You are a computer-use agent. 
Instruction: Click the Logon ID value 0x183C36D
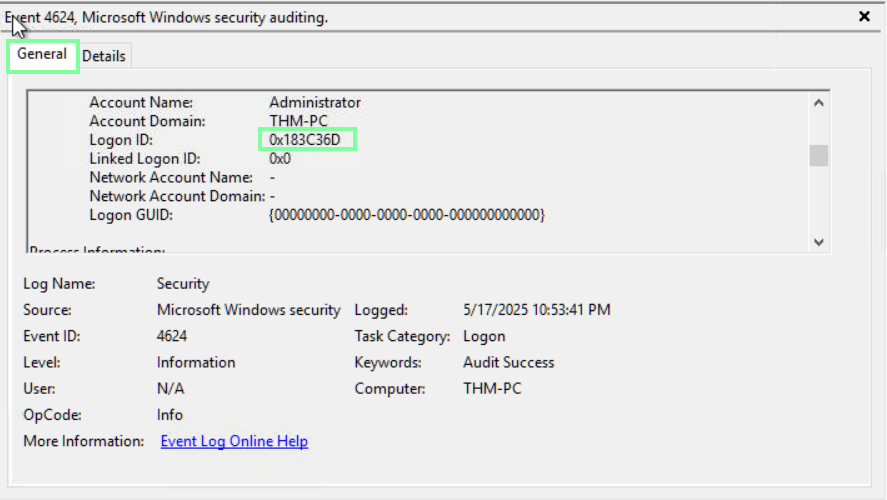pos(306,140)
